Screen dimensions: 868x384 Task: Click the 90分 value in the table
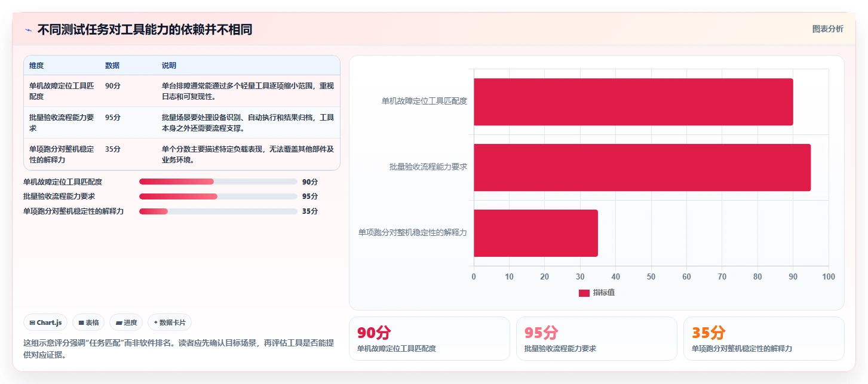113,86
